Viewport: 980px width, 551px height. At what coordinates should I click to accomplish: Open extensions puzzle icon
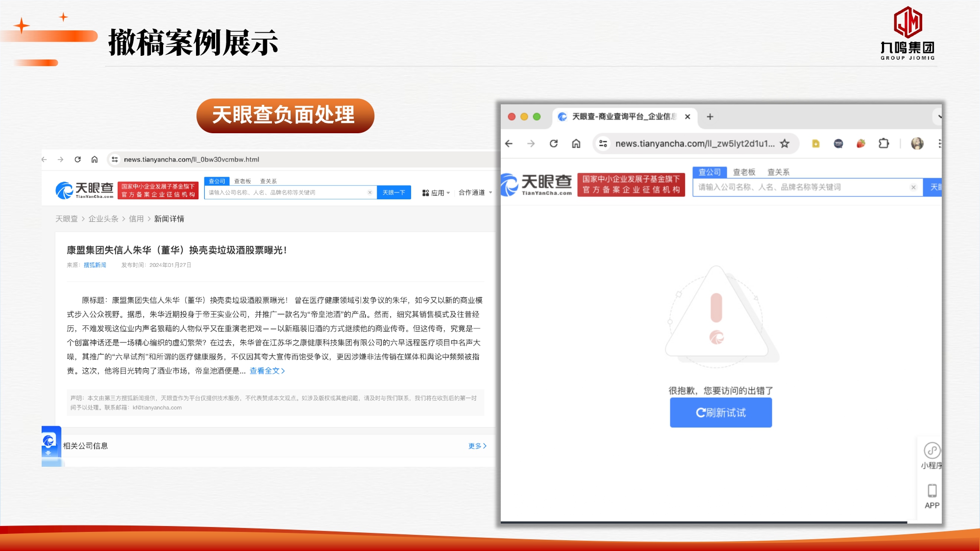point(884,144)
